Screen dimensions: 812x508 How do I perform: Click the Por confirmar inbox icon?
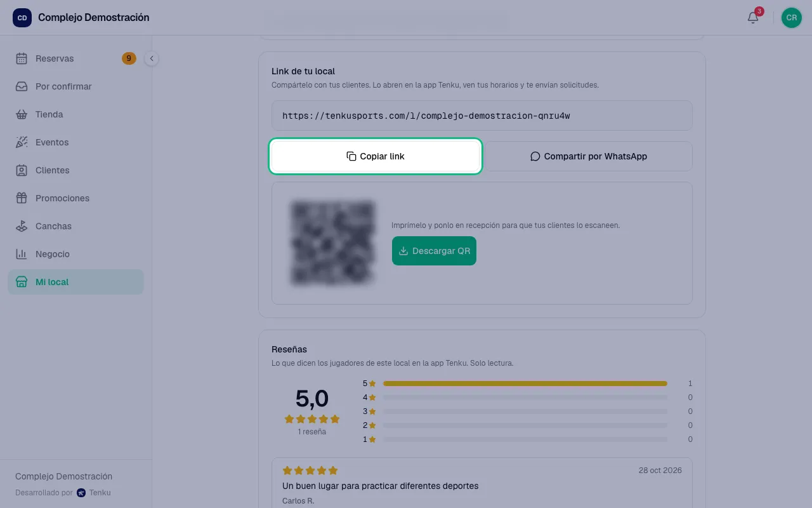[22, 86]
